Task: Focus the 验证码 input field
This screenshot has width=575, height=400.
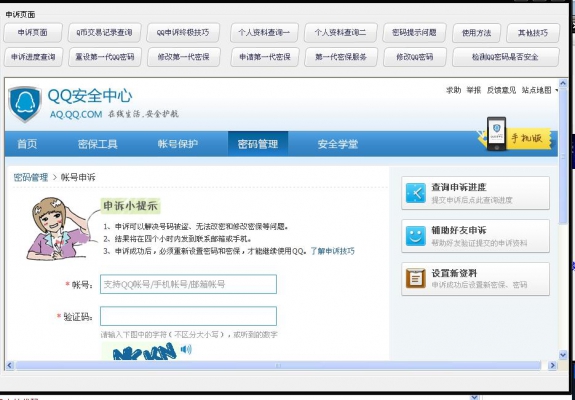Action: click(188, 316)
